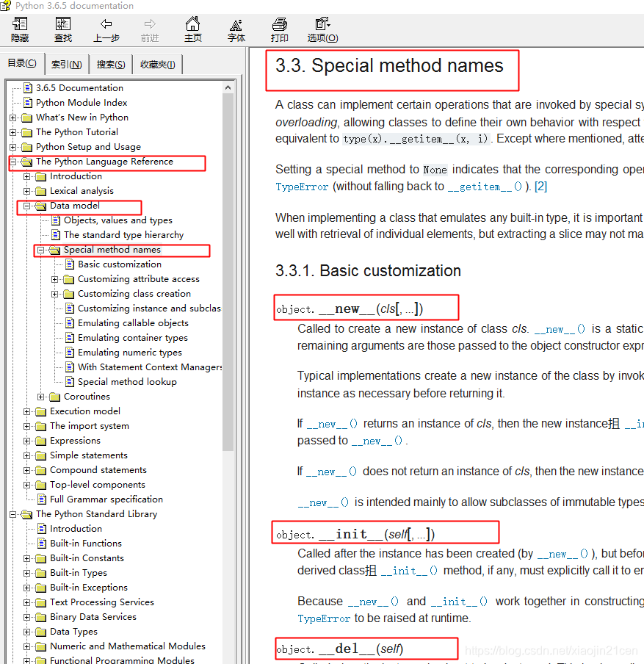
Task: Expand the Coroutines tree node
Action: click(x=40, y=397)
